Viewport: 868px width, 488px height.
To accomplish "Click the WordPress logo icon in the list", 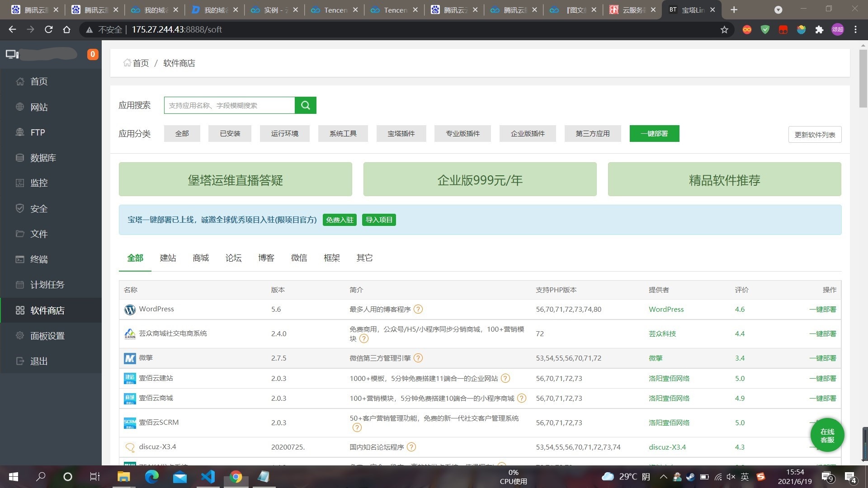I will click(x=130, y=310).
